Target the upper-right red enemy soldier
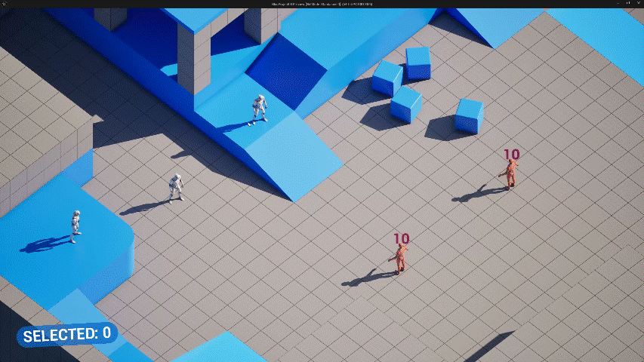The width and height of the screenshot is (644, 362). [511, 173]
